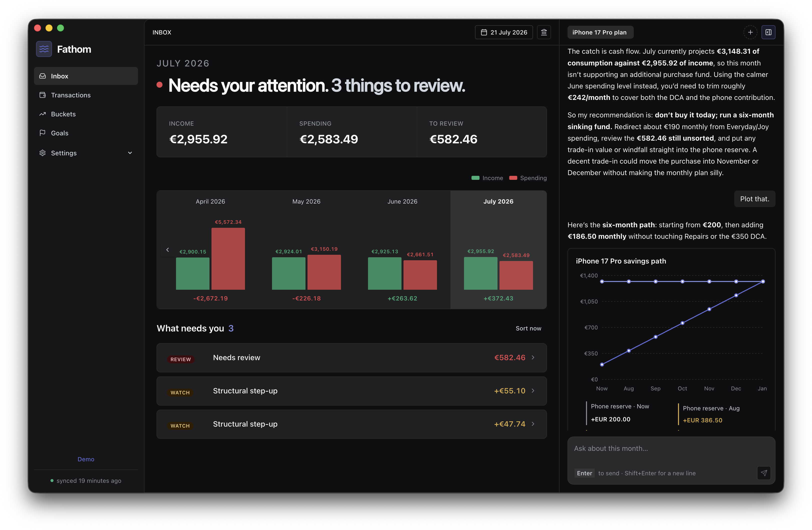The width and height of the screenshot is (812, 530).
Task: Click the WATCH badge on the +€55.10 row
Action: coord(180,393)
